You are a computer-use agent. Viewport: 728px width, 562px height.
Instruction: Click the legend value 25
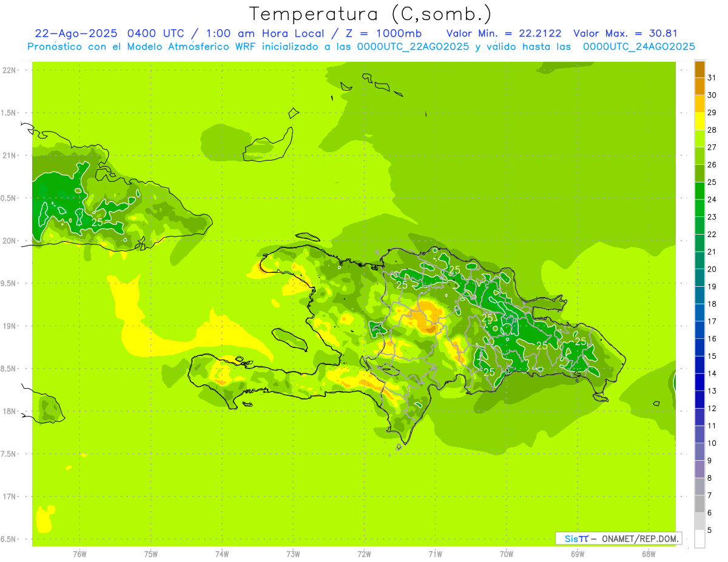click(x=712, y=182)
